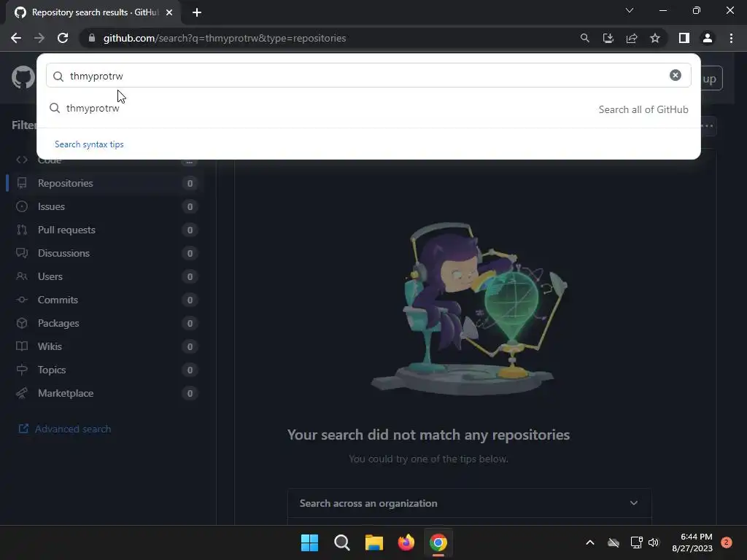Open Firefox from the taskbar

click(406, 542)
